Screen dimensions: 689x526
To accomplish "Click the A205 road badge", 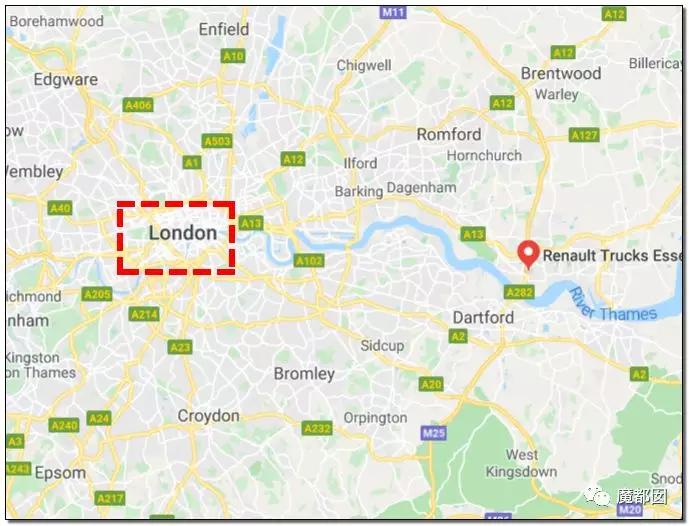I will click(97, 294).
